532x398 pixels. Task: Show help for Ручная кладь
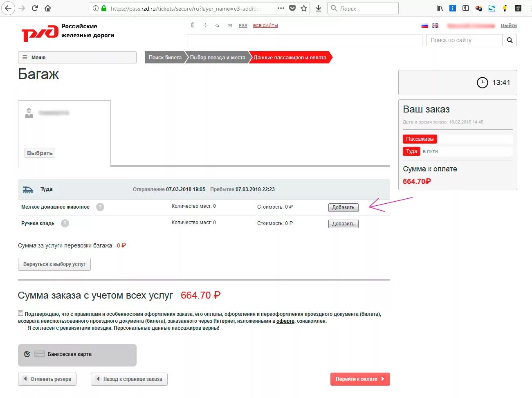(65, 223)
